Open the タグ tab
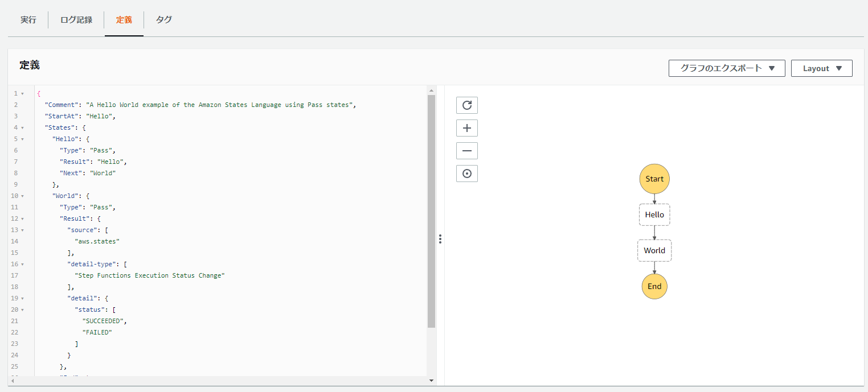The height and width of the screenshot is (392, 868). point(163,19)
